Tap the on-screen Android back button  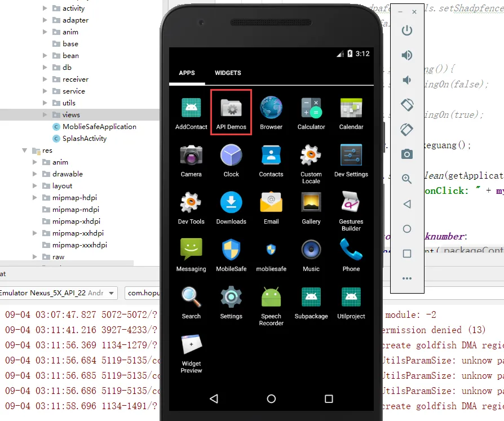(x=214, y=399)
